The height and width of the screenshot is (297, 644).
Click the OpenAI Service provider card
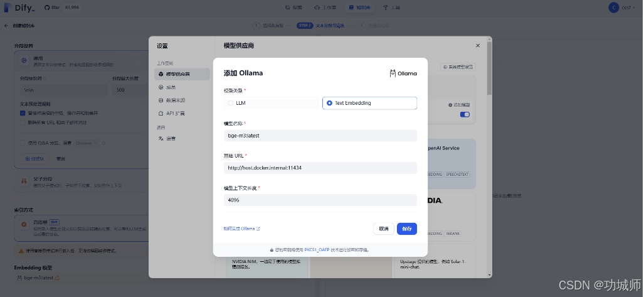tap(451, 163)
